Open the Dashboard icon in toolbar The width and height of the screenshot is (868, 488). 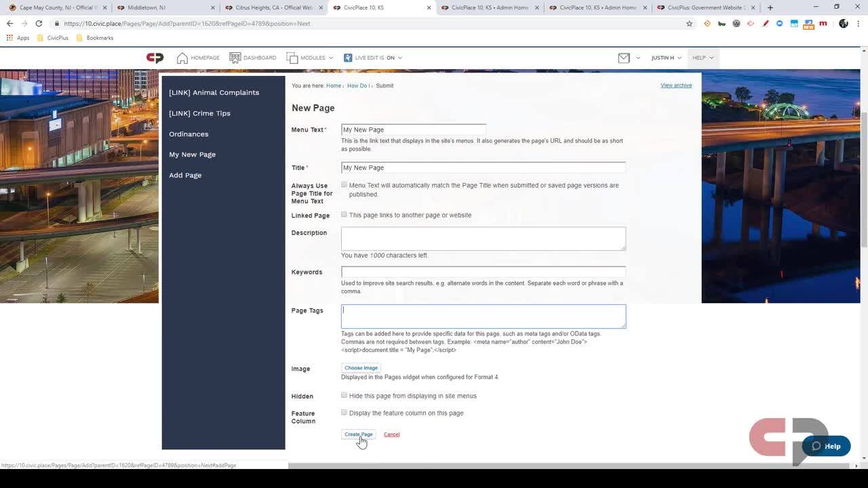235,58
